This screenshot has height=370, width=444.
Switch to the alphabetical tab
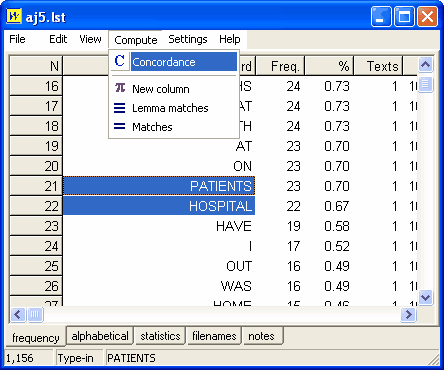100,336
